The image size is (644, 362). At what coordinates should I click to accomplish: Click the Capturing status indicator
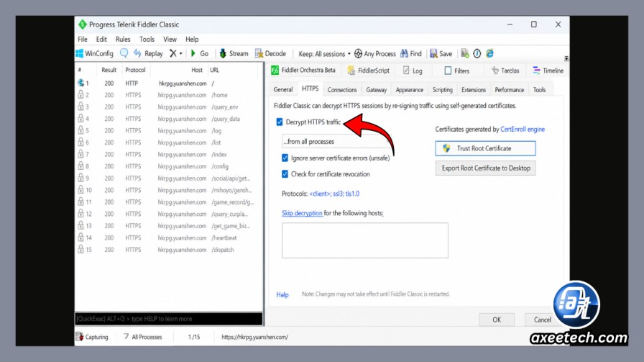92,337
